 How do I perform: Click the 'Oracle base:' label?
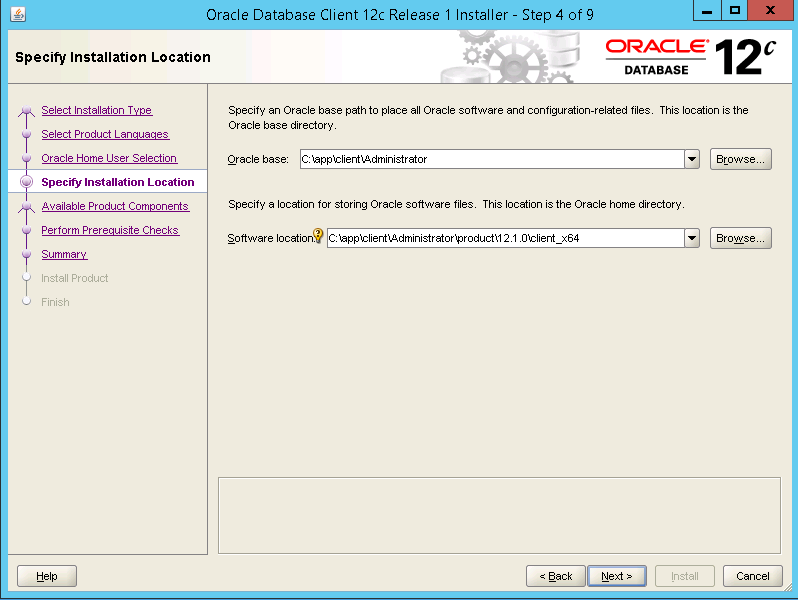(258, 159)
